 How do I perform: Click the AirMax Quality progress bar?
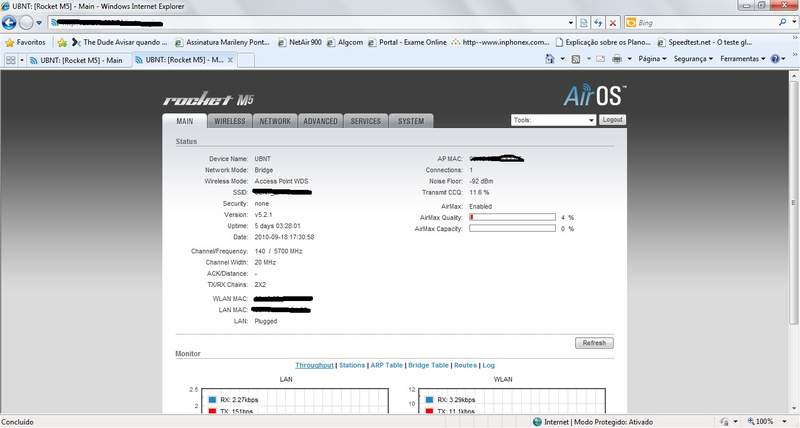point(512,217)
